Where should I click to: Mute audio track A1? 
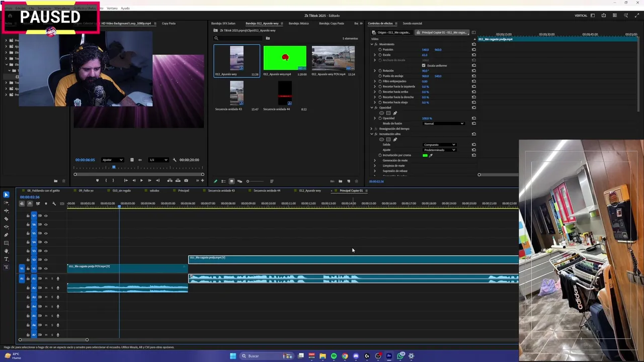point(46,279)
